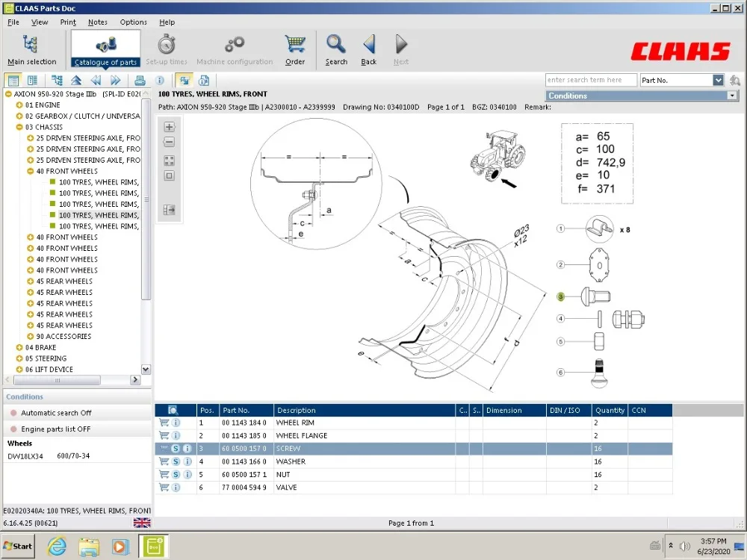Viewport: 747px width, 560px height.
Task: Expand the 90 ACCESSORIES tree node
Action: click(x=30, y=336)
